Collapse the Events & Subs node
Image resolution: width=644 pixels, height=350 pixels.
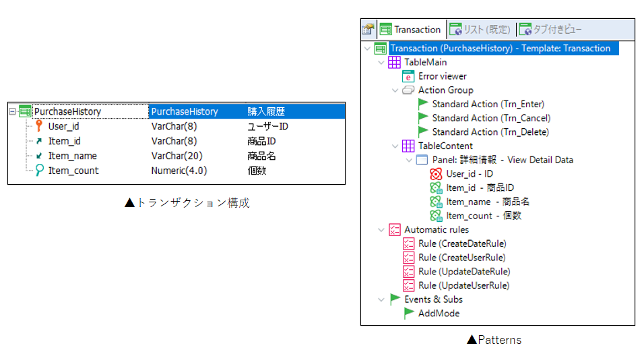click(x=381, y=299)
